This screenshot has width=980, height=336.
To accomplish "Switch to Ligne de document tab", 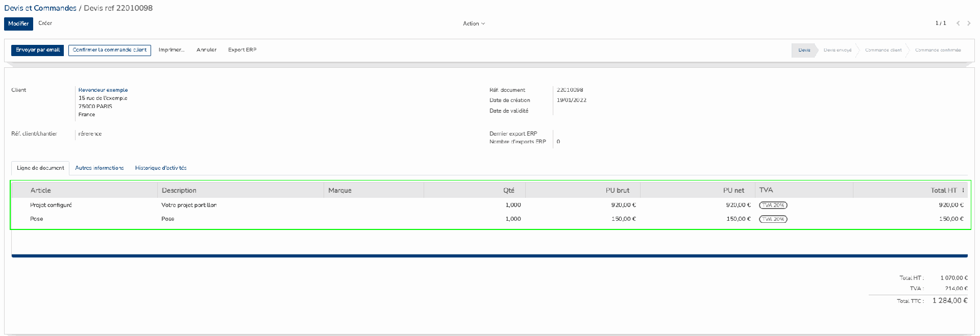I will (40, 168).
